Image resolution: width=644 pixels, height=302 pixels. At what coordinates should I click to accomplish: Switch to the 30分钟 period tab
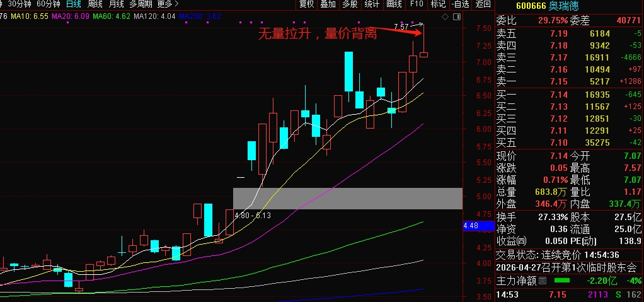(20, 4)
